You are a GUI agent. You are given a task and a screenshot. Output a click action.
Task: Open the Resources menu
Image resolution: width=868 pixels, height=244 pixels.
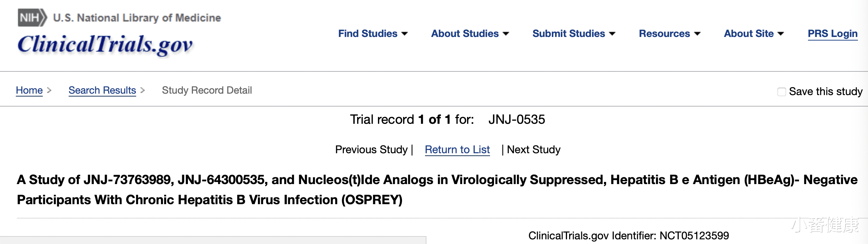664,34
